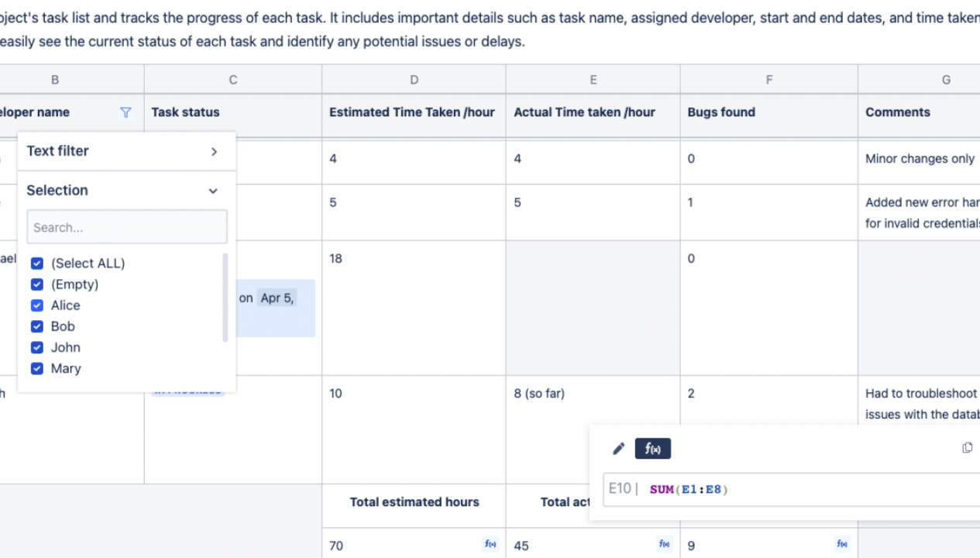Select column D header
980x558 pixels.
(x=414, y=79)
